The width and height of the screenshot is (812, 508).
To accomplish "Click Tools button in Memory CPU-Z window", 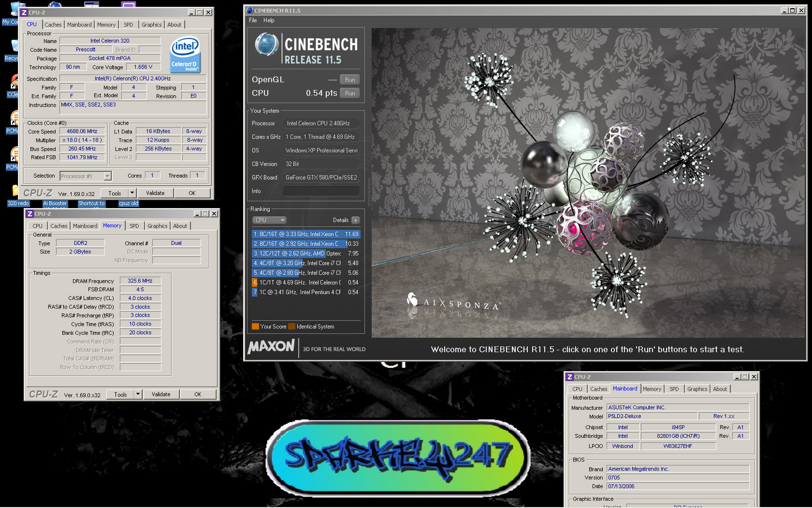I will coord(120,394).
